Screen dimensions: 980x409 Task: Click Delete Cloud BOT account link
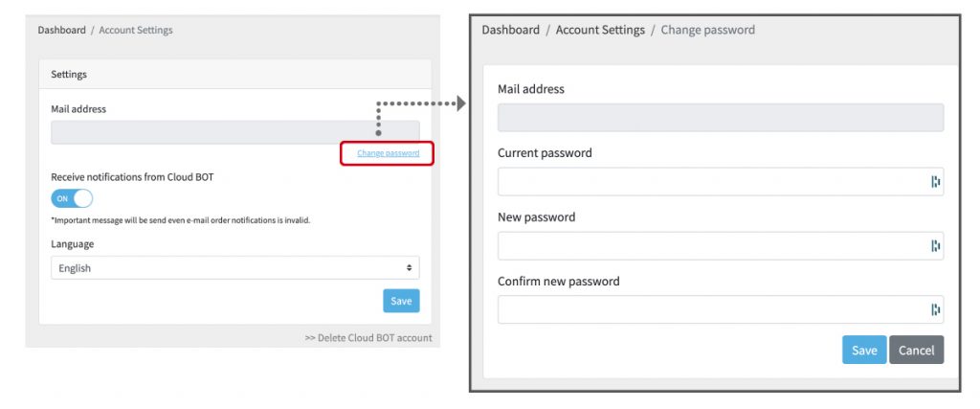click(368, 337)
